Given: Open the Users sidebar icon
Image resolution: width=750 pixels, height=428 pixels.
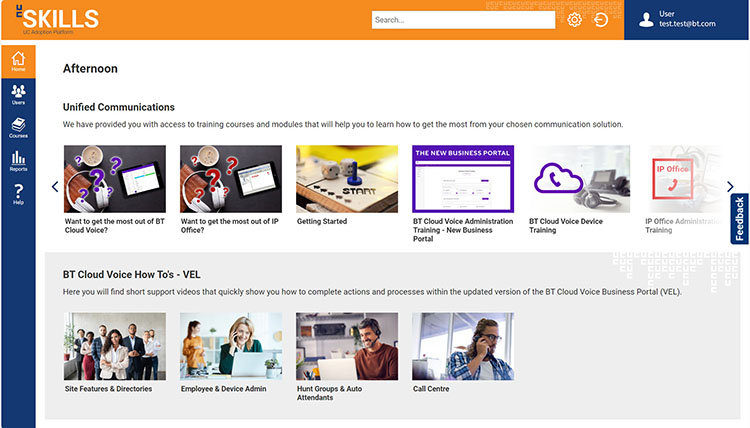Looking at the screenshot, I should tap(18, 94).
